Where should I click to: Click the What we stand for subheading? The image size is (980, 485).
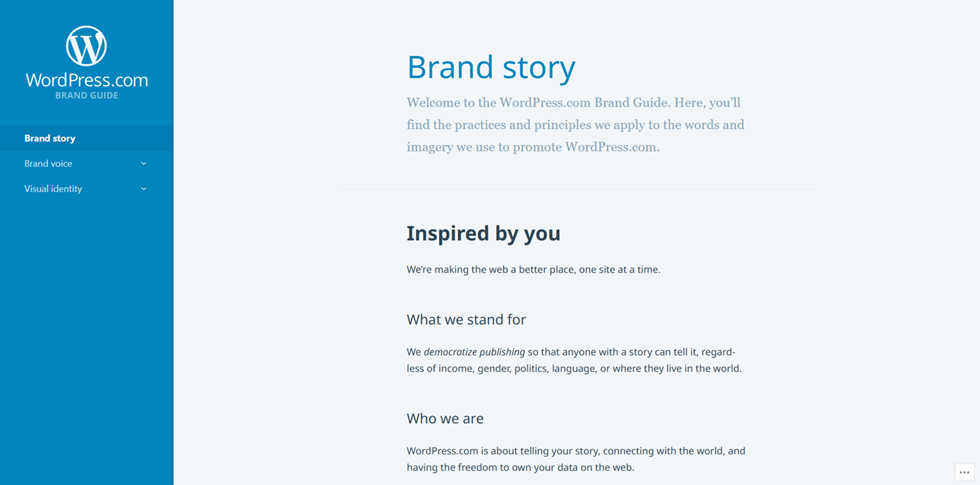click(466, 319)
